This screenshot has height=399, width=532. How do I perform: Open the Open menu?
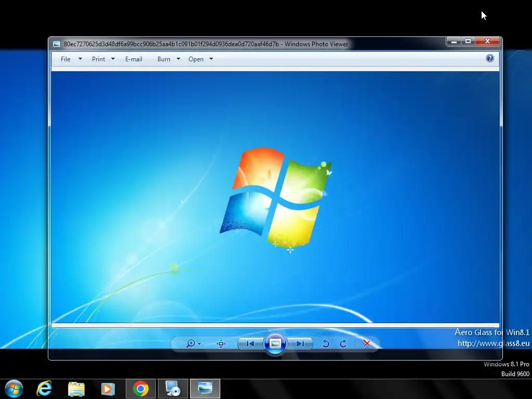point(196,59)
